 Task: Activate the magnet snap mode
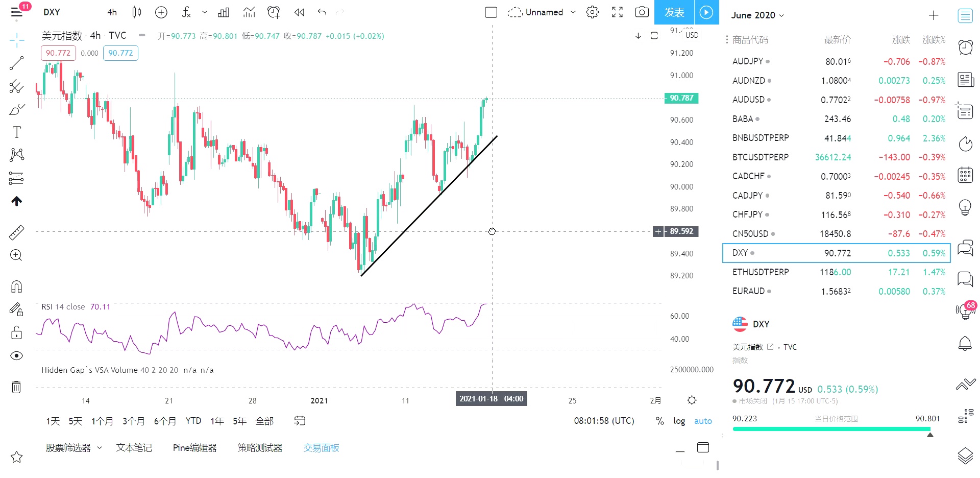(16, 286)
